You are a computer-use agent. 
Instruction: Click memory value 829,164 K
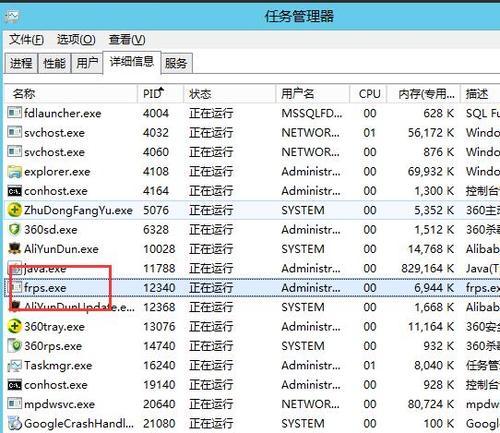(x=428, y=268)
